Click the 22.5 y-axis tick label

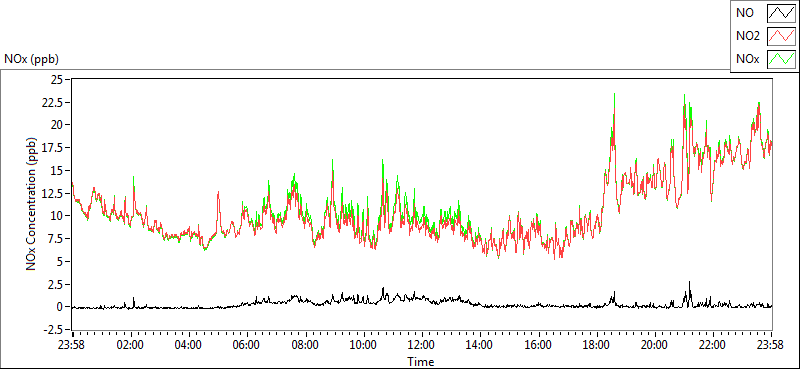(x=52, y=103)
